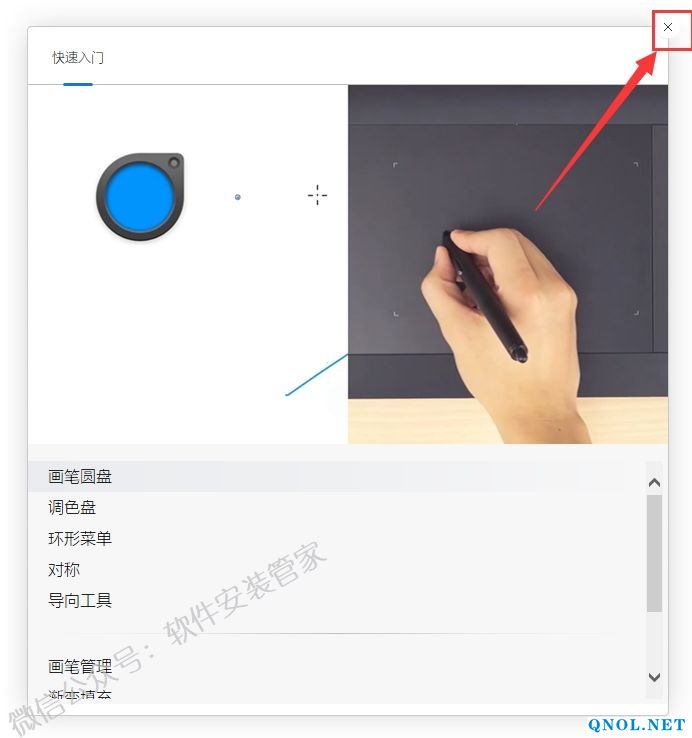Screen dimensions: 692x738
Task: Close the quick start dialog with X
Action: (x=668, y=27)
